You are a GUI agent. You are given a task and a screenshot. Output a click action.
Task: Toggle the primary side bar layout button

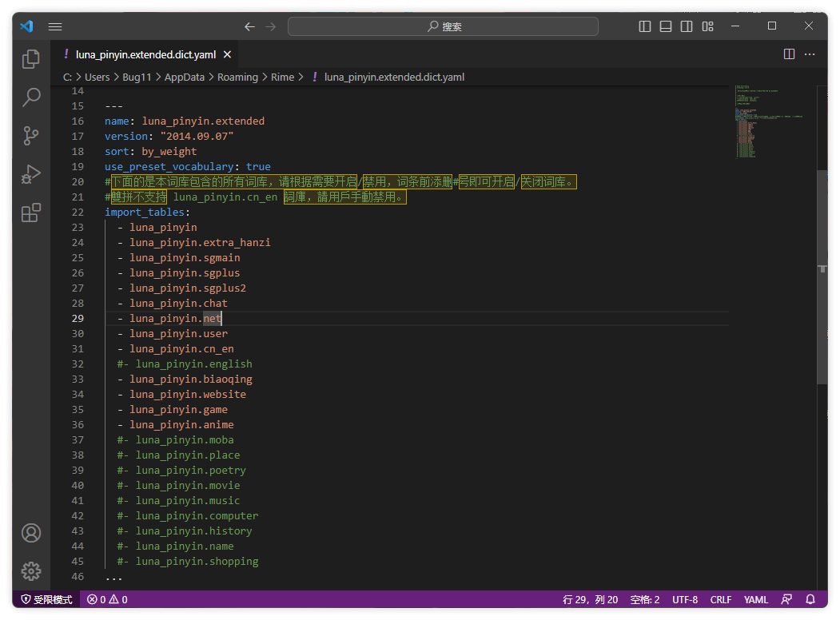[x=645, y=26]
